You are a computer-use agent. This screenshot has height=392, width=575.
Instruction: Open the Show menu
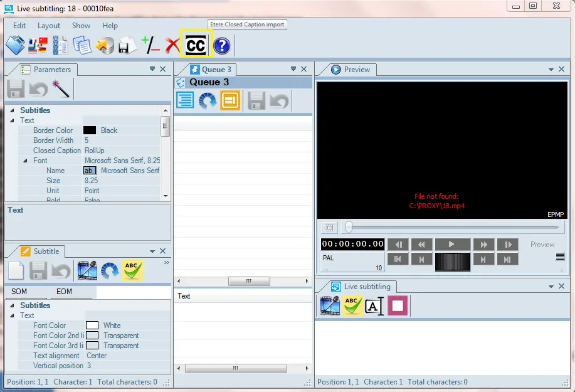[x=81, y=26]
